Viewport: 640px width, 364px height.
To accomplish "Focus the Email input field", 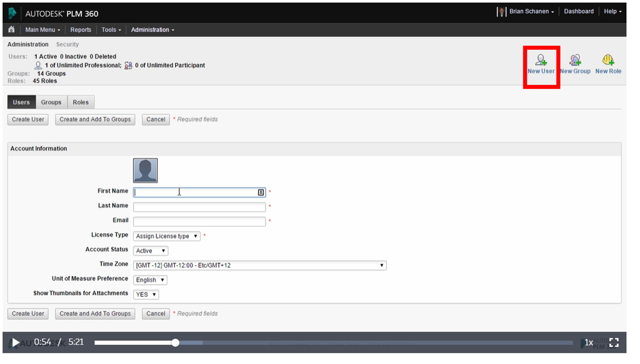I will (x=199, y=221).
